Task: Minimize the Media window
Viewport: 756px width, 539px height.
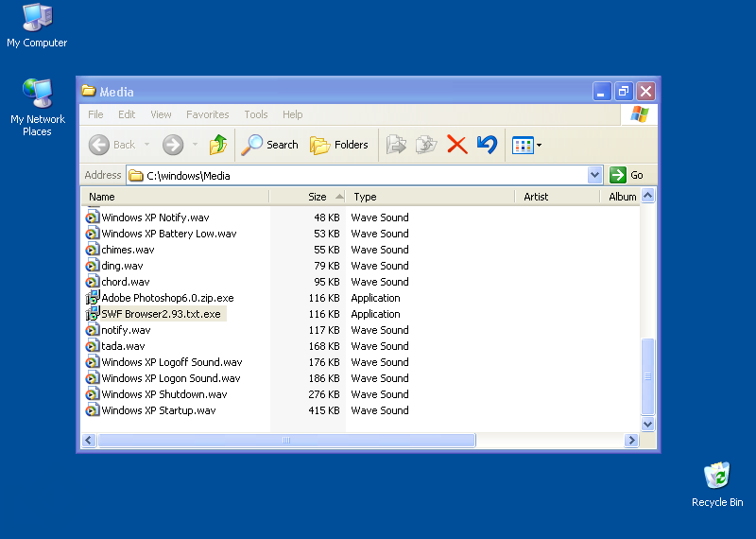Action: [x=602, y=91]
